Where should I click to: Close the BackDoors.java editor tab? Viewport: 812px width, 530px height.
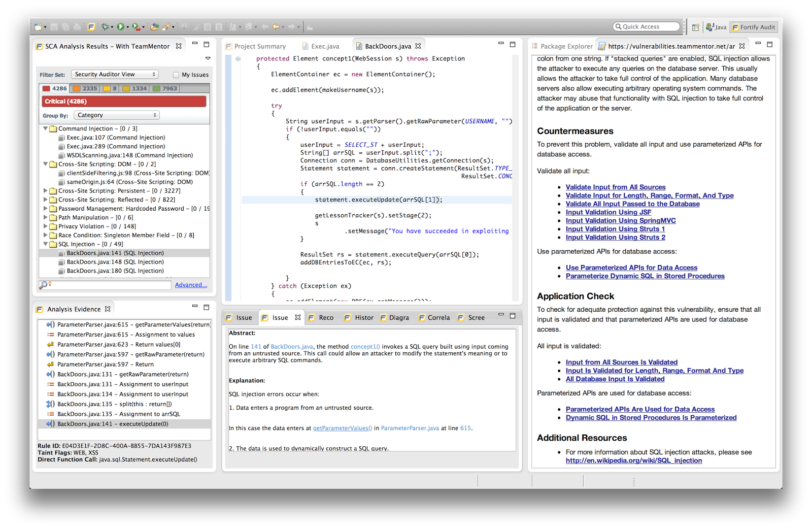point(418,46)
